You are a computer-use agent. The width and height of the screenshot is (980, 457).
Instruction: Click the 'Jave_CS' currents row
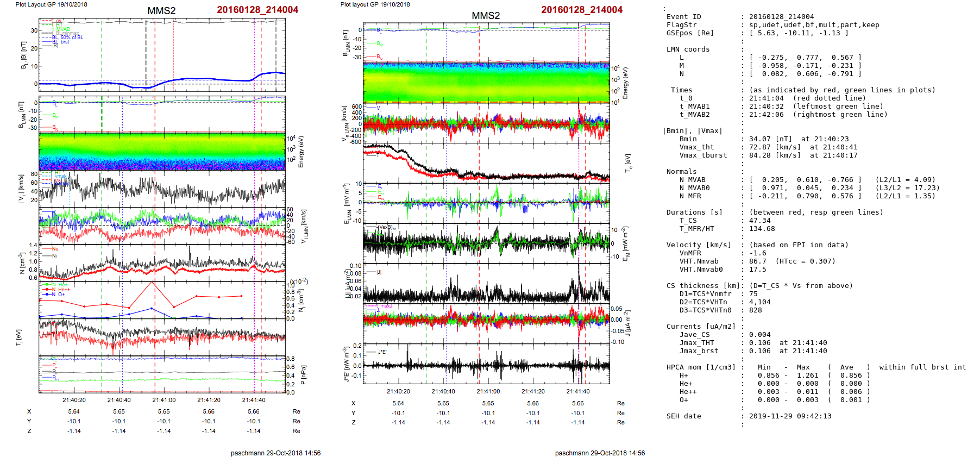click(x=694, y=335)
